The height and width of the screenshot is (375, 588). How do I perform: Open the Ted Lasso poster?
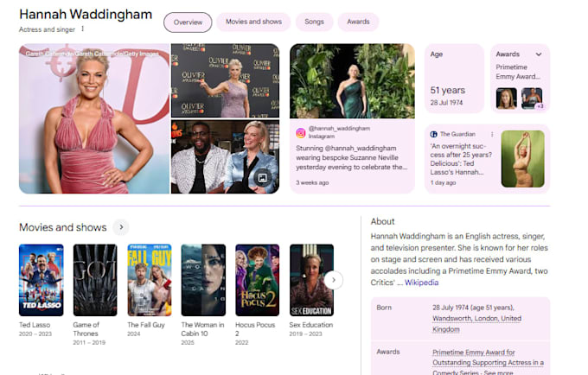point(42,280)
